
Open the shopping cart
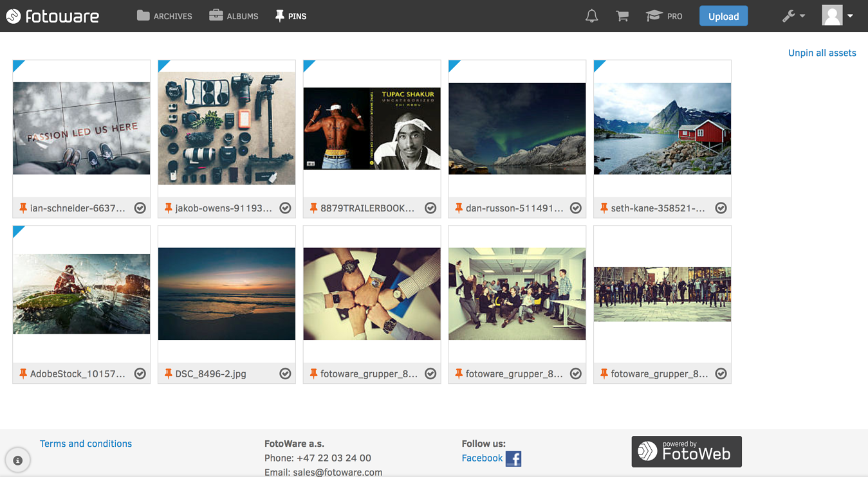622,16
